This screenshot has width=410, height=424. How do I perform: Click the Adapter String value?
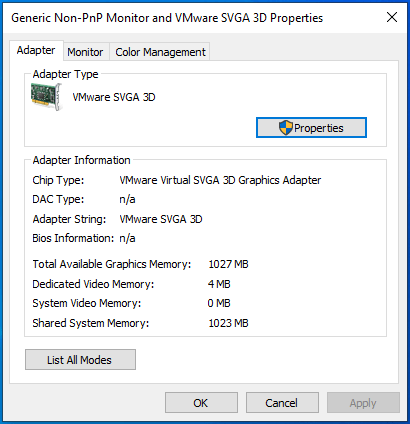click(161, 219)
